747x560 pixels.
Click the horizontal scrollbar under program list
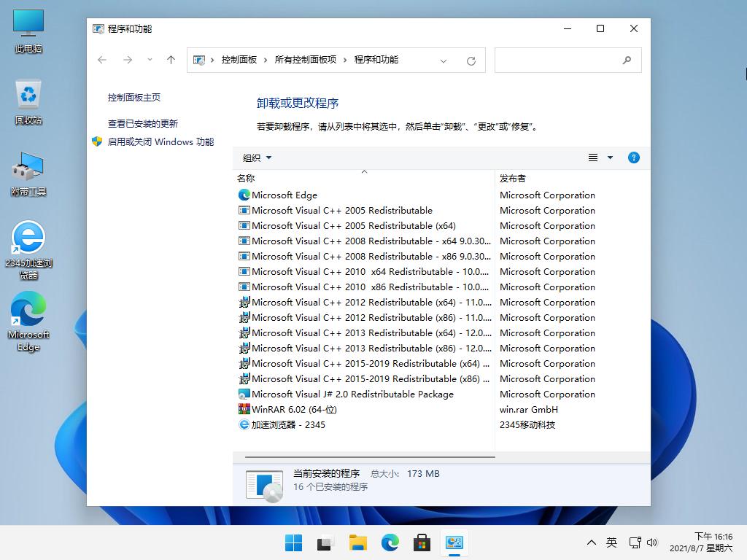pyautogui.click(x=370, y=457)
